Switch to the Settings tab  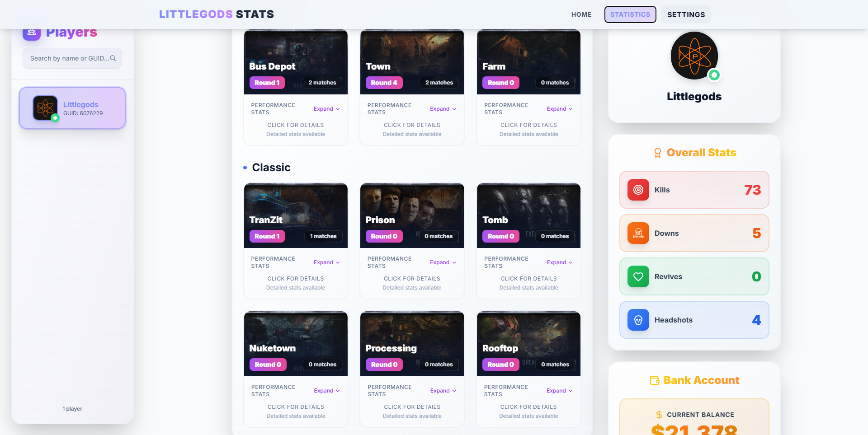[x=686, y=14]
